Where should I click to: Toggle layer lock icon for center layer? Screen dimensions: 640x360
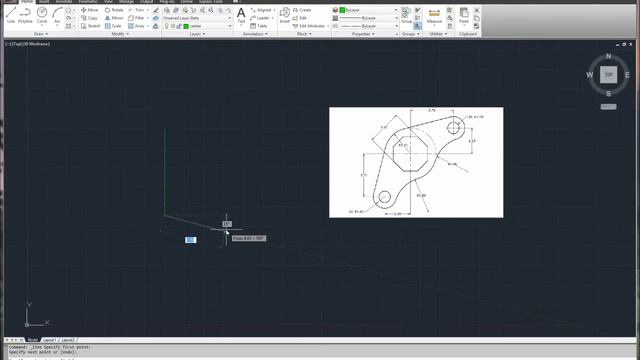pos(179,26)
